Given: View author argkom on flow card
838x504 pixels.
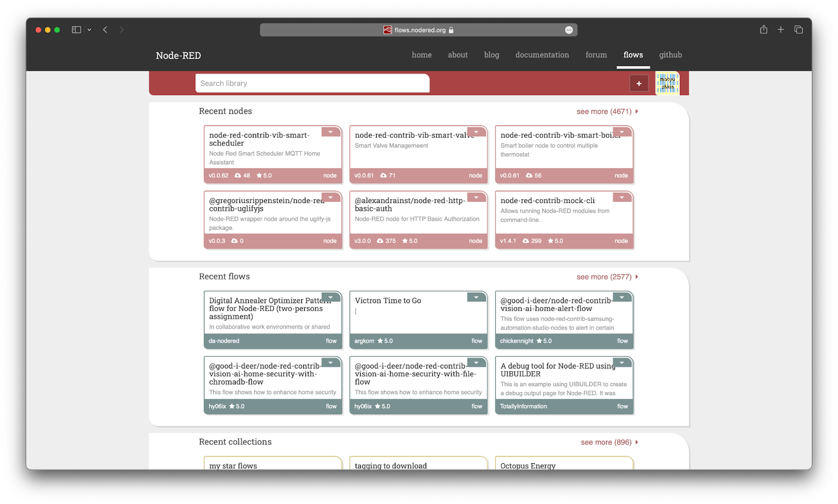Looking at the screenshot, I should tap(365, 341).
